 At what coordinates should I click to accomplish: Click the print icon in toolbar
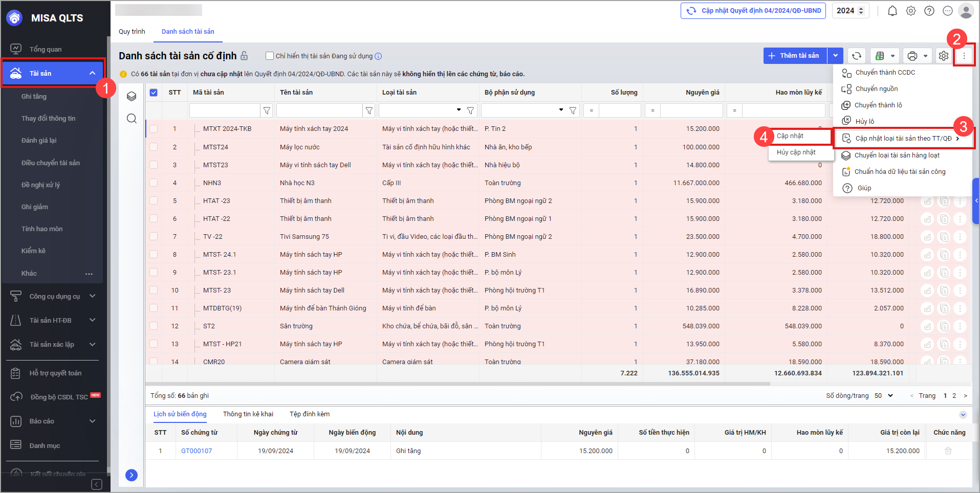point(912,56)
